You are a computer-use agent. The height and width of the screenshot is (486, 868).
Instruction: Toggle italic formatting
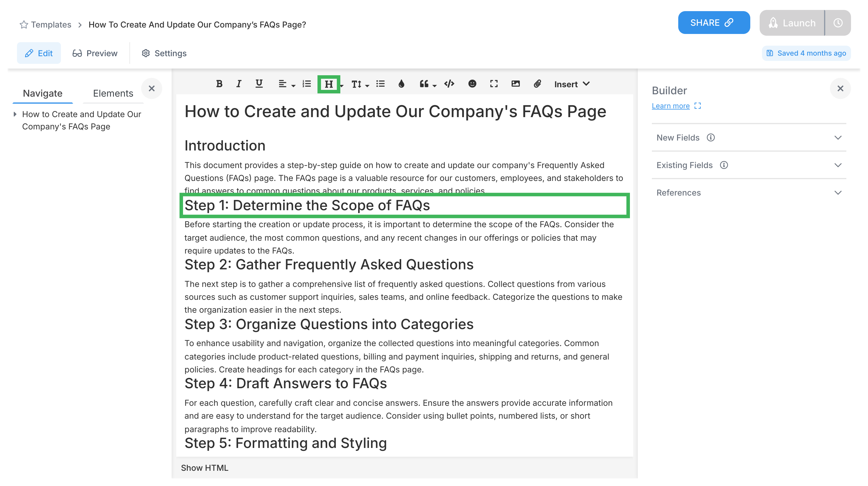pyautogui.click(x=239, y=84)
